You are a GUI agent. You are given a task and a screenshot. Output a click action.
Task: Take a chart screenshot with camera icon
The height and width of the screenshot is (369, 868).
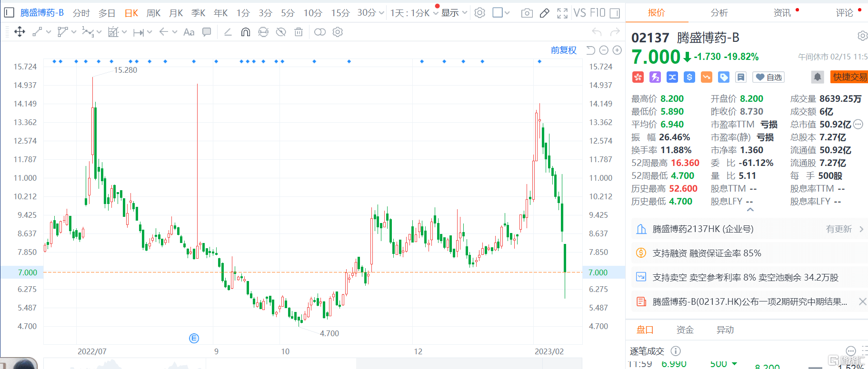coord(527,13)
